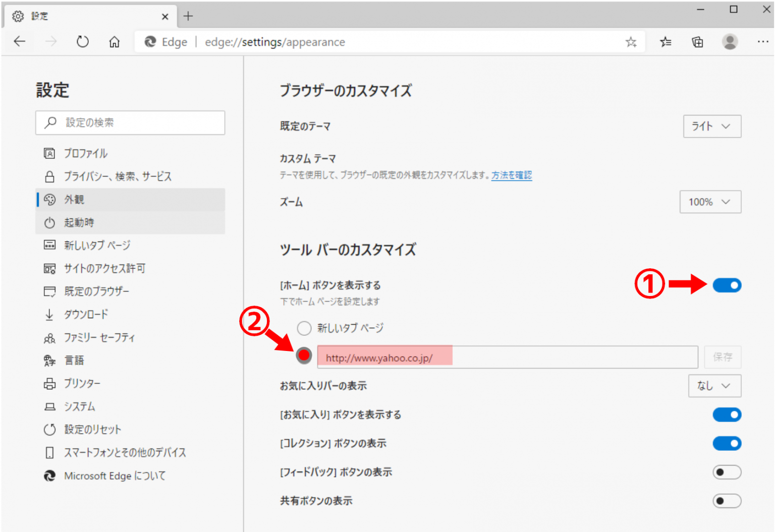Select the ダウンロード sidebar icon
The width and height of the screenshot is (775, 532).
click(86, 314)
